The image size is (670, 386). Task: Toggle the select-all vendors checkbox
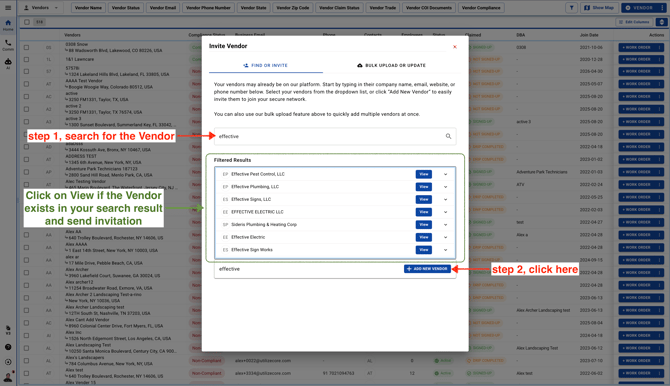pos(27,22)
